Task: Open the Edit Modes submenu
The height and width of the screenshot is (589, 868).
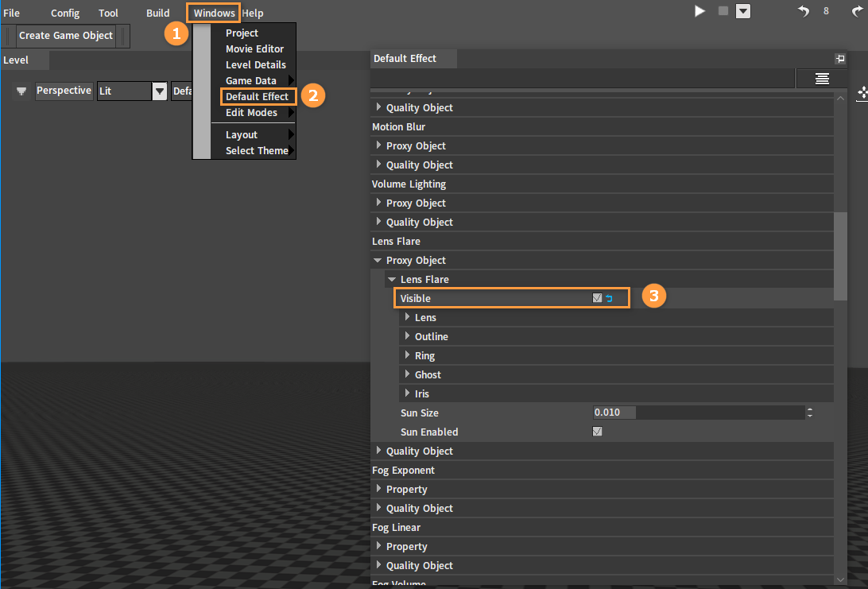Action: click(253, 113)
